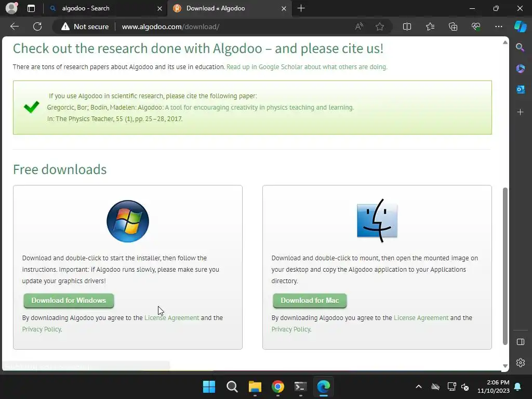Click the scroll up arrow
Screen dimensions: 532x399
pos(505,43)
